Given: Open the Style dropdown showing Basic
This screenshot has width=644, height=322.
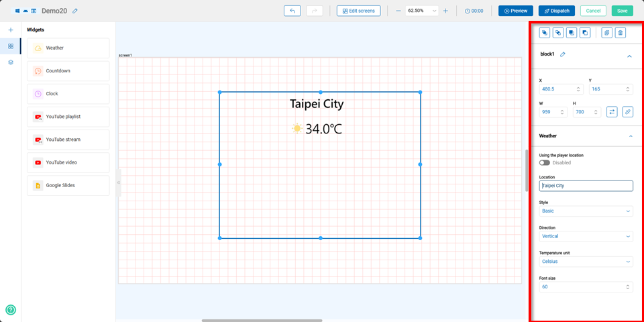Looking at the screenshot, I should tap(586, 211).
